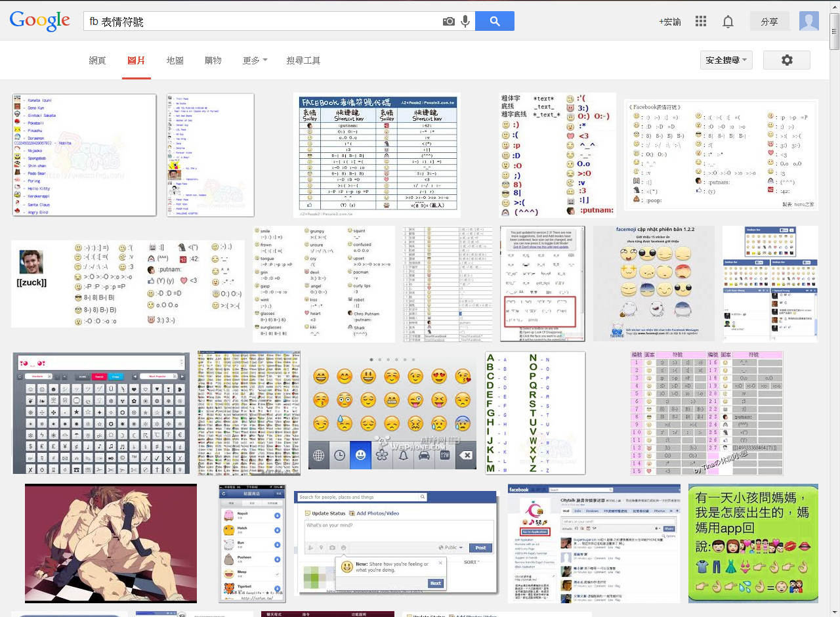Image resolution: width=840 pixels, height=617 pixels.
Task: Open the 《Facebook表情符號》 thumbnail
Action: tap(721, 155)
